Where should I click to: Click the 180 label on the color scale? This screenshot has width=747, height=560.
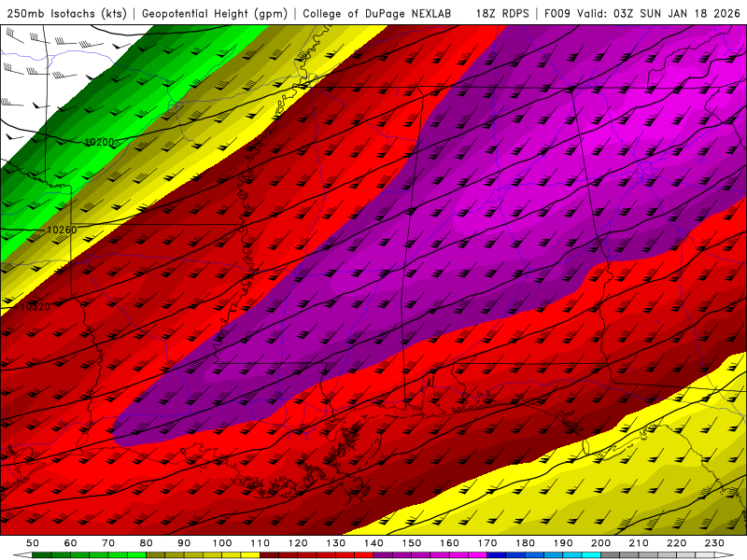pyautogui.click(x=525, y=543)
